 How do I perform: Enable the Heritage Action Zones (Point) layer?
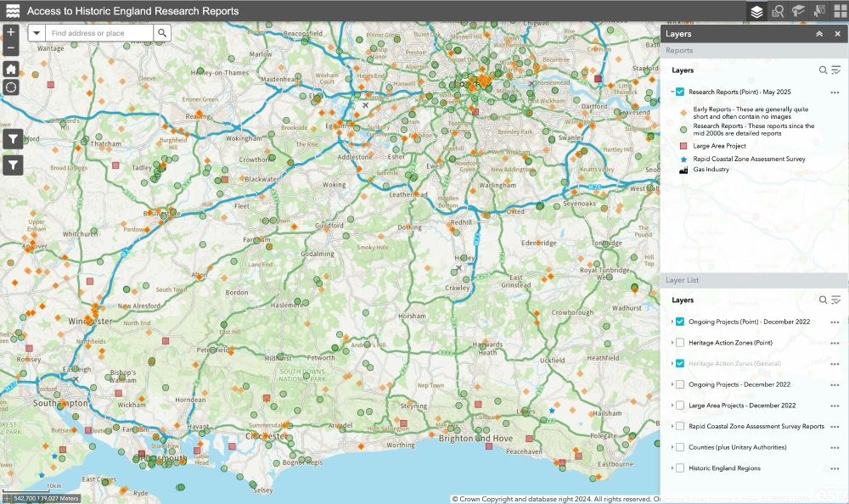pyautogui.click(x=680, y=343)
